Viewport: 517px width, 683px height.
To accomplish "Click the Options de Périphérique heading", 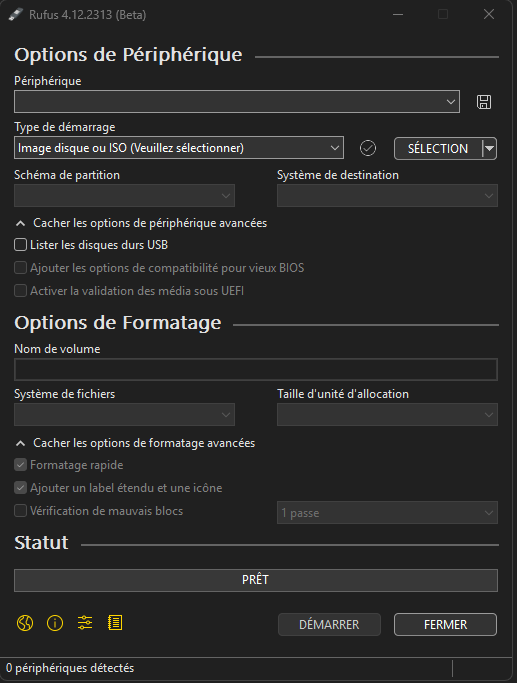I will point(128,55).
